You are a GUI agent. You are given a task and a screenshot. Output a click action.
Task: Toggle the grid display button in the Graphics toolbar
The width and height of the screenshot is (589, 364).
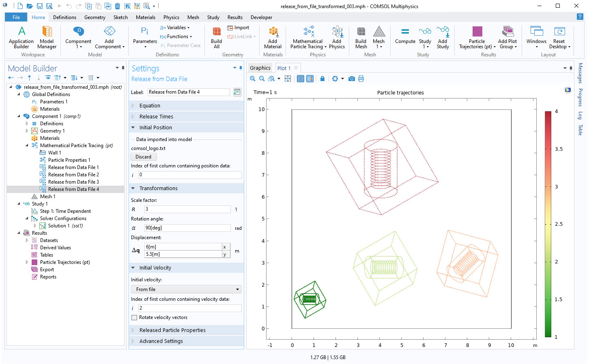click(301, 79)
